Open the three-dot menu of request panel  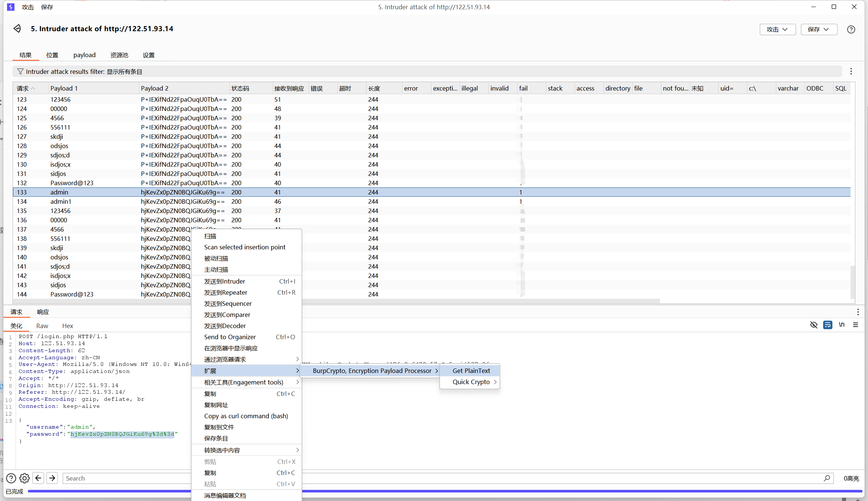pyautogui.click(x=858, y=312)
